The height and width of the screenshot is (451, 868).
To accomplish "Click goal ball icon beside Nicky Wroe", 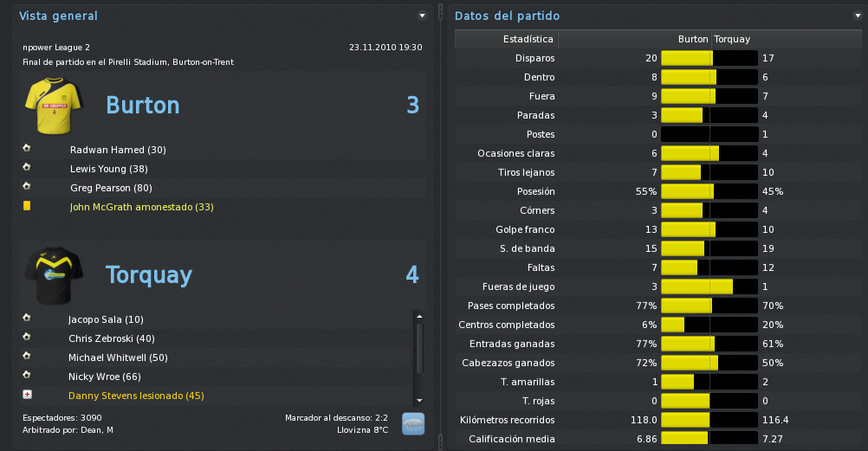I will tap(27, 375).
